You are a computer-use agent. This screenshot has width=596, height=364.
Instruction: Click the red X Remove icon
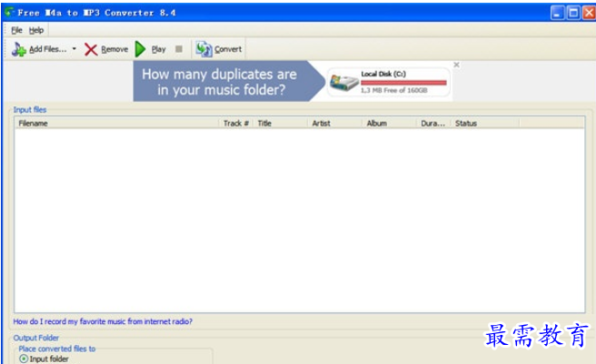pyautogui.click(x=91, y=49)
